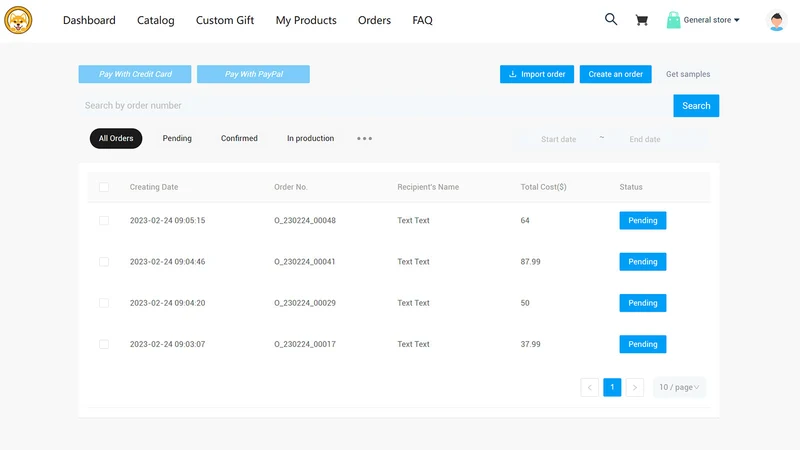Toggle the select-all checkbox in table header
Viewport: 800px width, 450px height.
click(x=104, y=187)
